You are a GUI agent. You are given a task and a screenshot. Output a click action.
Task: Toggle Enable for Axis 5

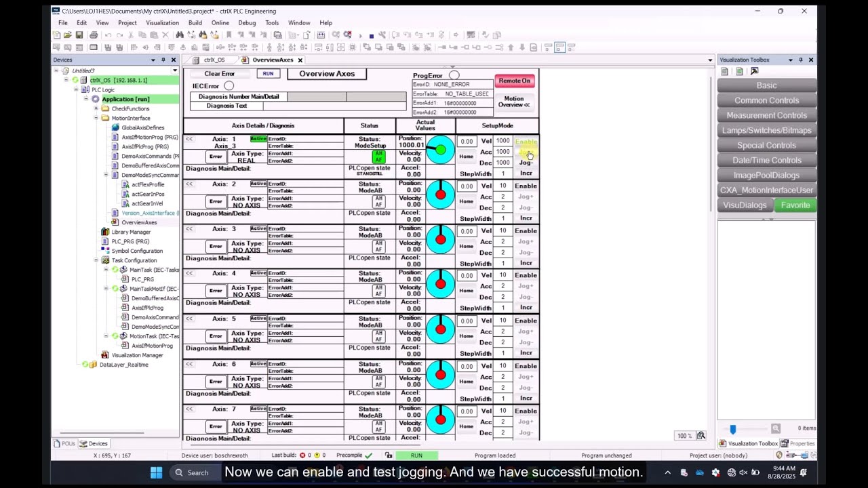(x=526, y=321)
